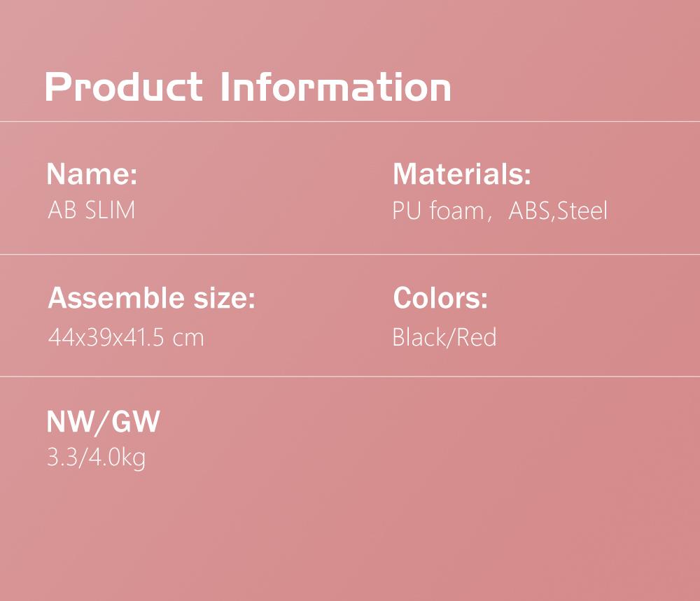Click the divider line above the NW/GW row
The image size is (700, 601).
coord(350,376)
